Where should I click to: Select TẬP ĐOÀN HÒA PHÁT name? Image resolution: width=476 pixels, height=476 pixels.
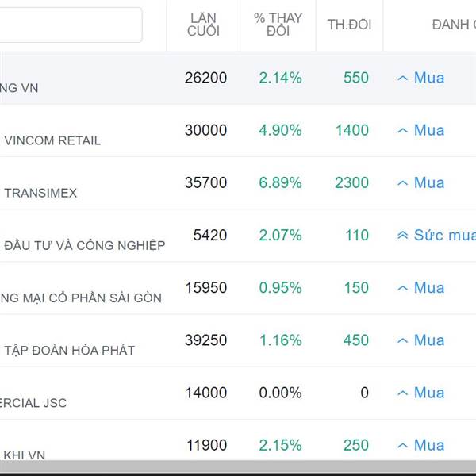(70, 351)
